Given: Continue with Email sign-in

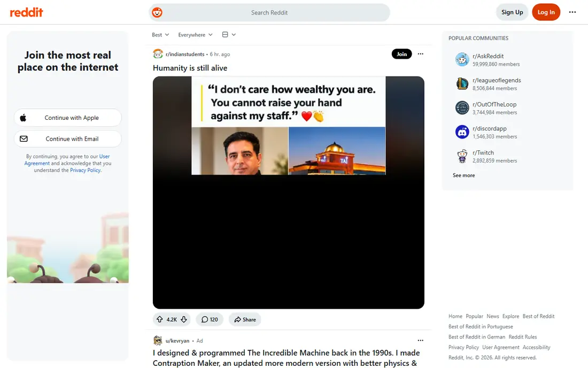Looking at the screenshot, I should point(68,139).
